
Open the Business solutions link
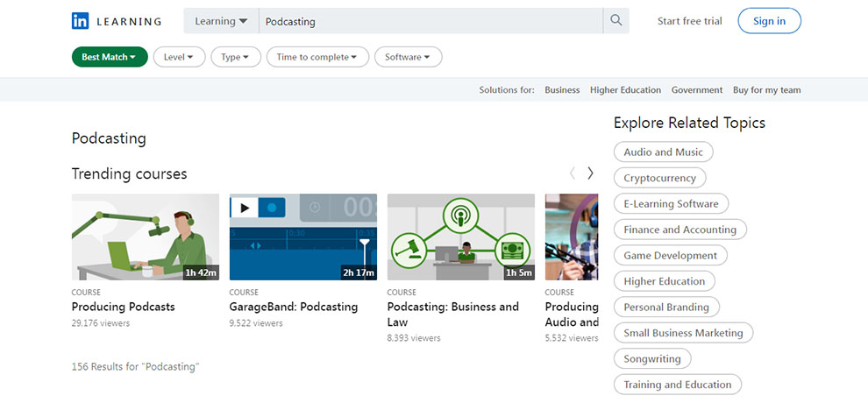point(562,90)
